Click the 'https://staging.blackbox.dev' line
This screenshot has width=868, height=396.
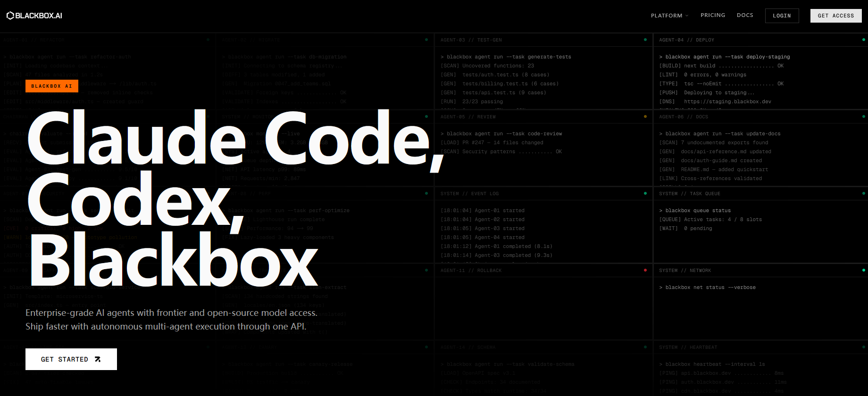(x=727, y=102)
